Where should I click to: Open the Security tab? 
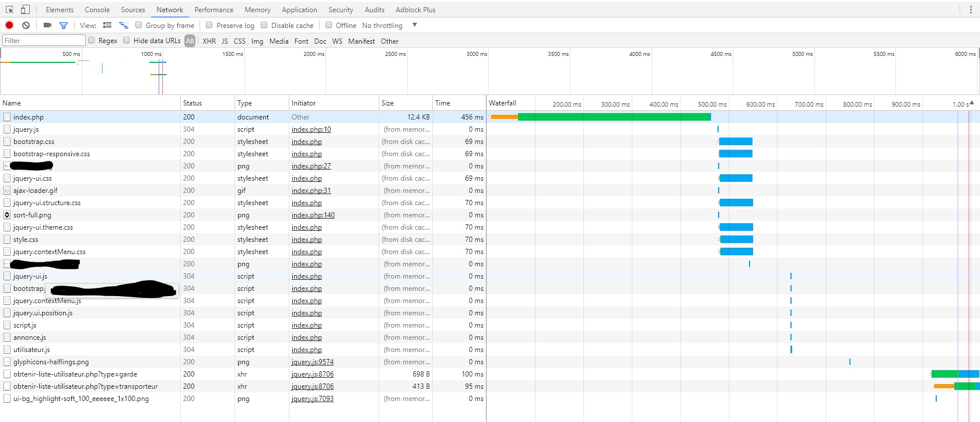341,10
